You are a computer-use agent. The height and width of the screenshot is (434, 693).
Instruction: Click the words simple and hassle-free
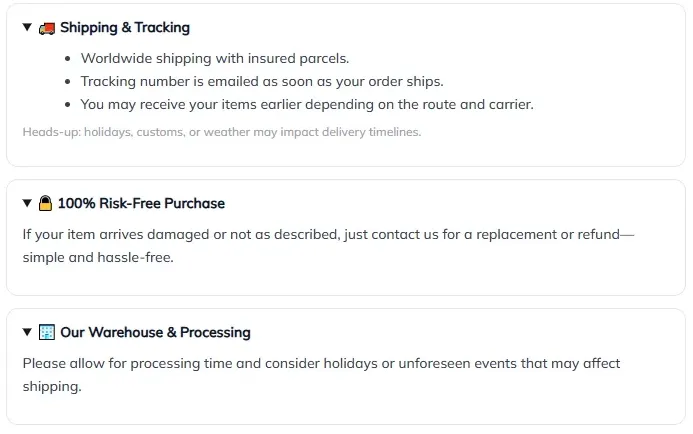[x=98, y=257]
